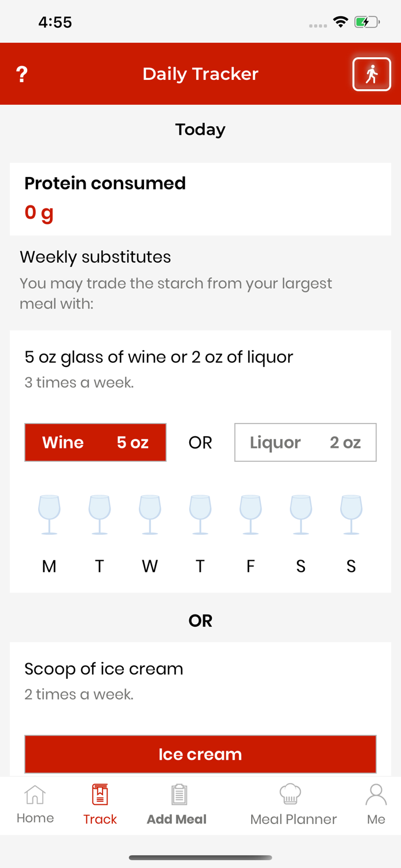
Task: Switch to the Meal Planner tab
Action: [293, 804]
